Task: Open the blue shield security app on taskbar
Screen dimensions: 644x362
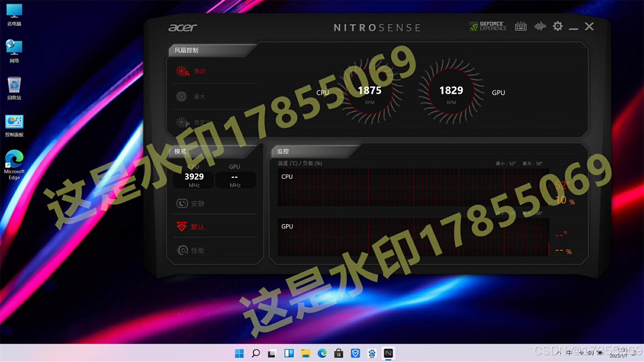Action: pos(355,353)
